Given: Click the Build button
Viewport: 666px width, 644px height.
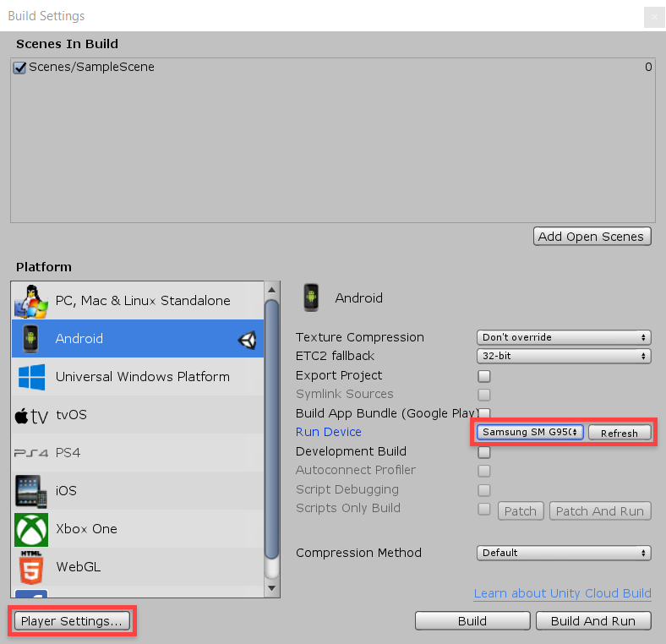Looking at the screenshot, I should [x=472, y=621].
